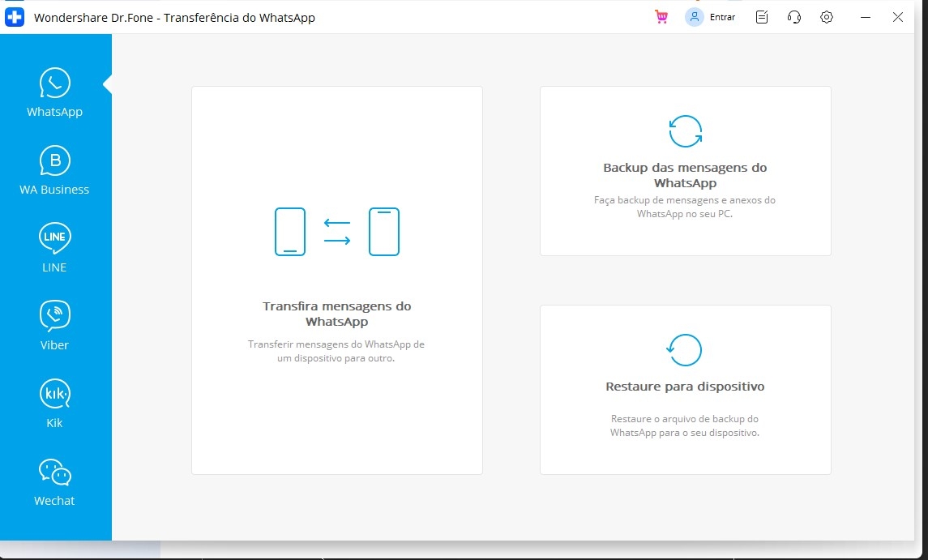
Task: Click the user avatar icon
Action: [695, 17]
